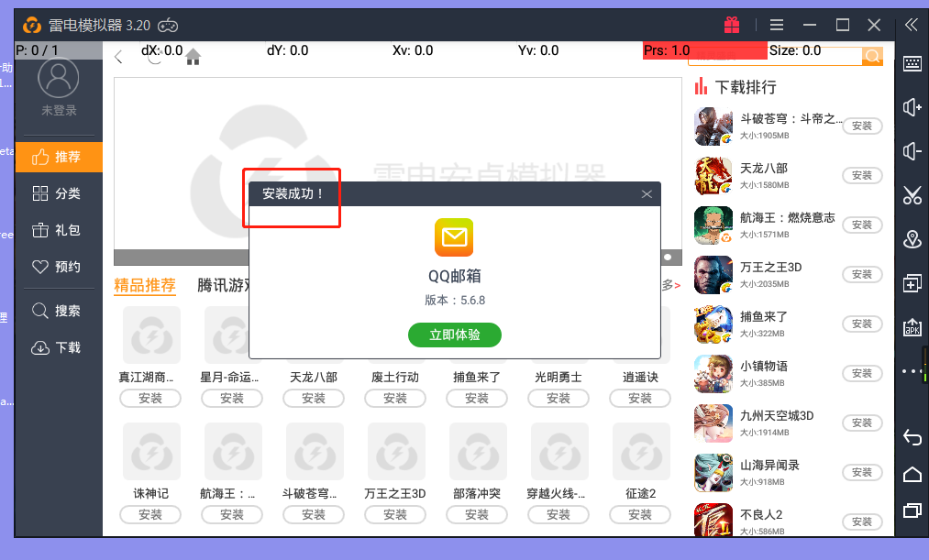Install 小镇物语 from ranking list
929x560 pixels.
862,374
